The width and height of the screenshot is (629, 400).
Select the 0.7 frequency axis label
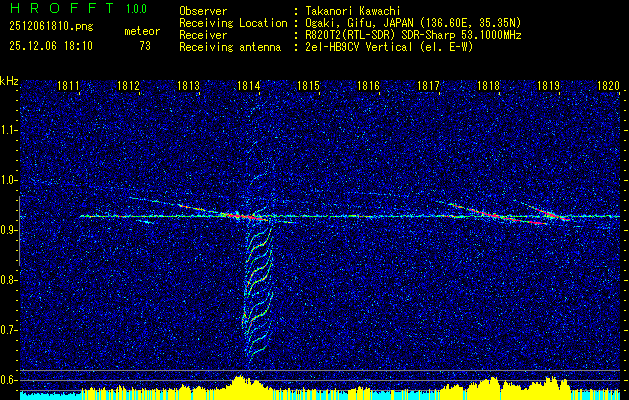click(x=9, y=330)
